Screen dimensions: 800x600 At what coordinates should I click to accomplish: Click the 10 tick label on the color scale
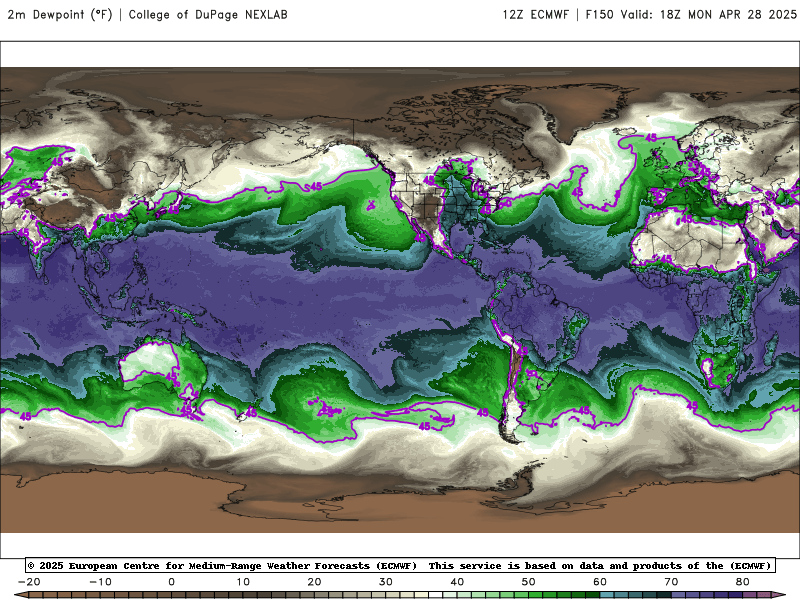tap(243, 582)
